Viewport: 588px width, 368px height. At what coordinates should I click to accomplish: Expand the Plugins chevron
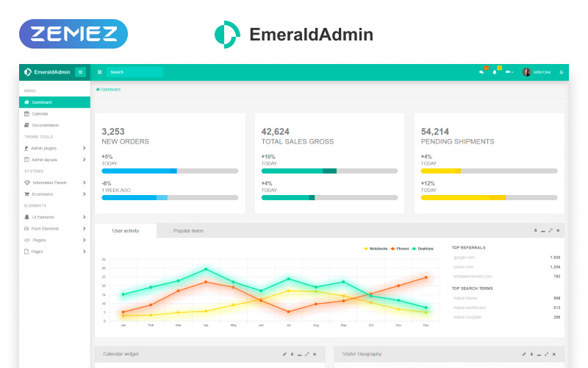pyautogui.click(x=84, y=240)
